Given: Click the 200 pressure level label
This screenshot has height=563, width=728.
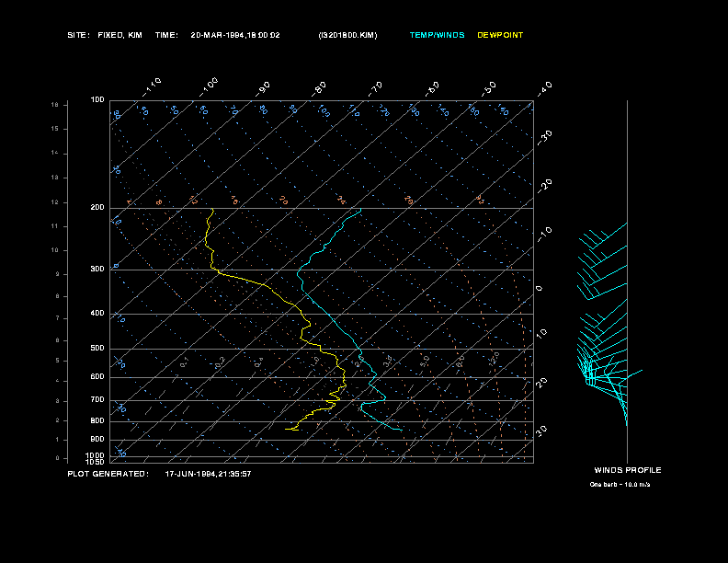Looking at the screenshot, I should point(97,208).
